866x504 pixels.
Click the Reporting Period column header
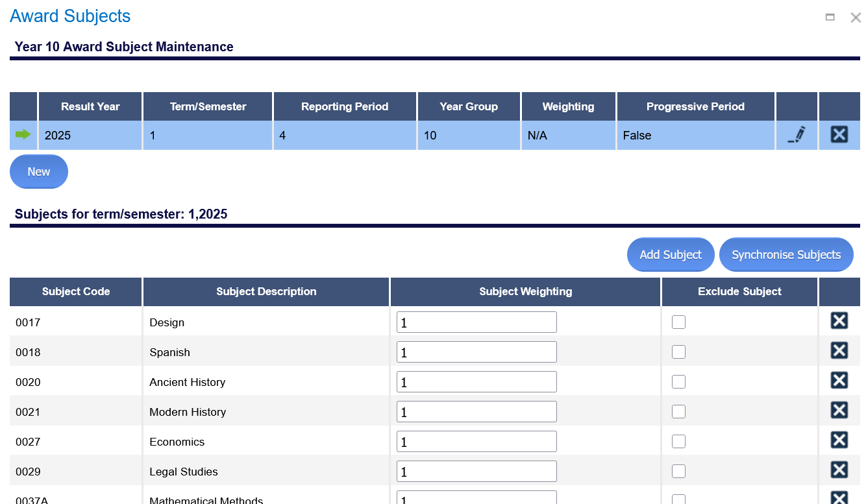(345, 106)
